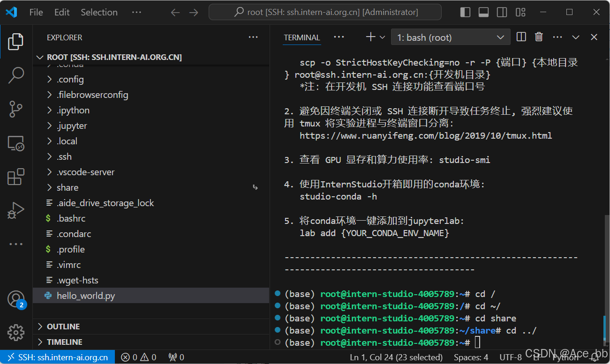Go forward using the title bar arrow
This screenshot has height=364, width=610.
[x=194, y=13]
